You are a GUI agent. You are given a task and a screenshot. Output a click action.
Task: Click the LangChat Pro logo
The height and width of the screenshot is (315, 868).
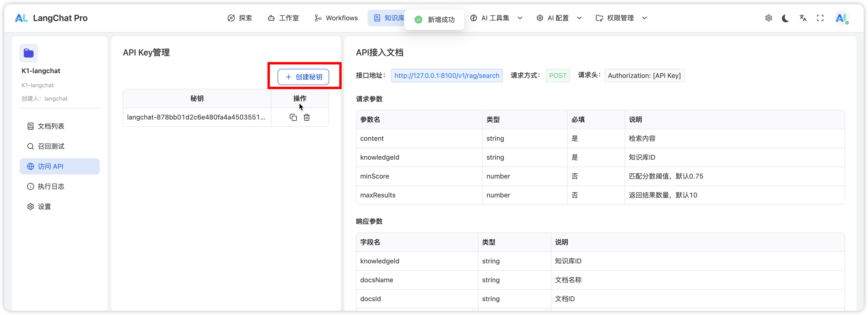pos(51,18)
